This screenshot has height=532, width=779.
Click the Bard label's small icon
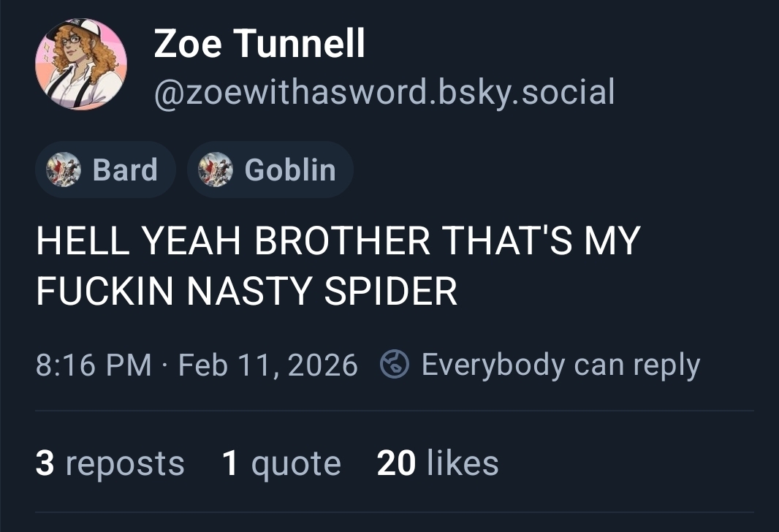(x=63, y=170)
